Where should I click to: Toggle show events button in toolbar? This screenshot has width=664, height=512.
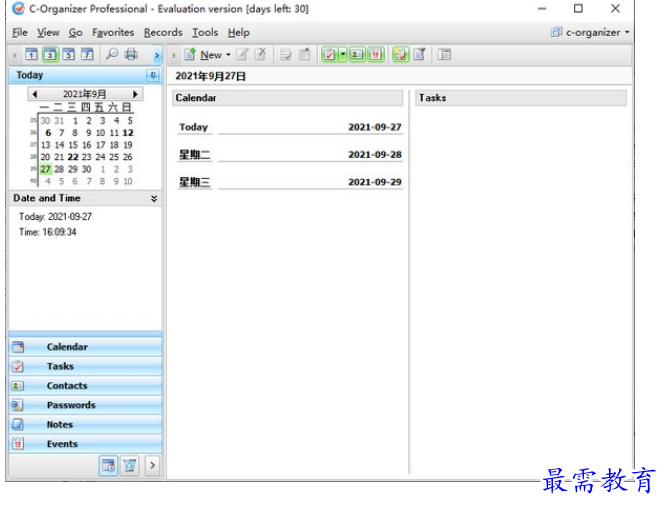click(376, 54)
